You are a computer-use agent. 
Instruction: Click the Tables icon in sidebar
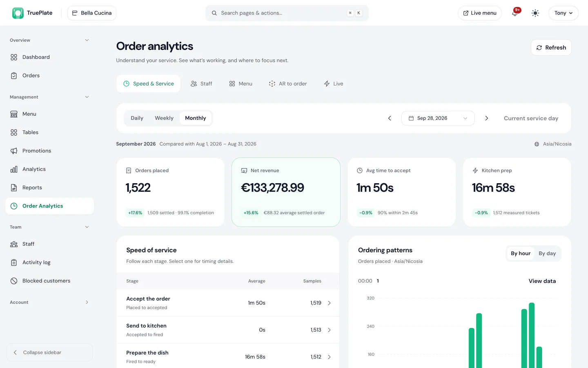14,132
